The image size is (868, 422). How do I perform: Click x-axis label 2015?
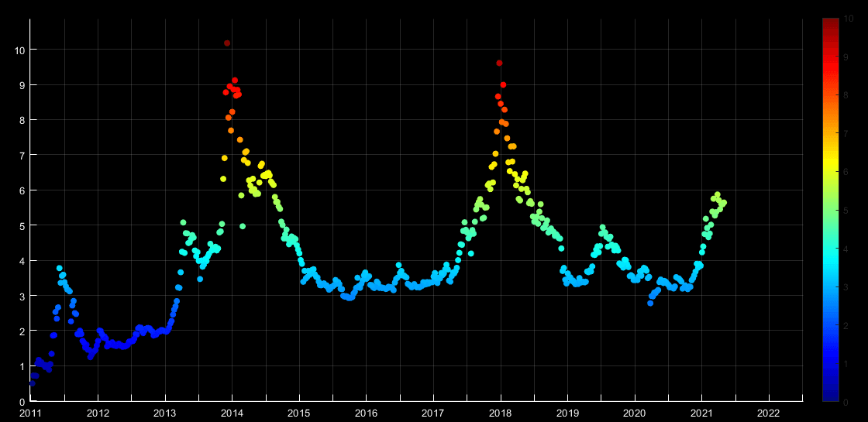[299, 413]
